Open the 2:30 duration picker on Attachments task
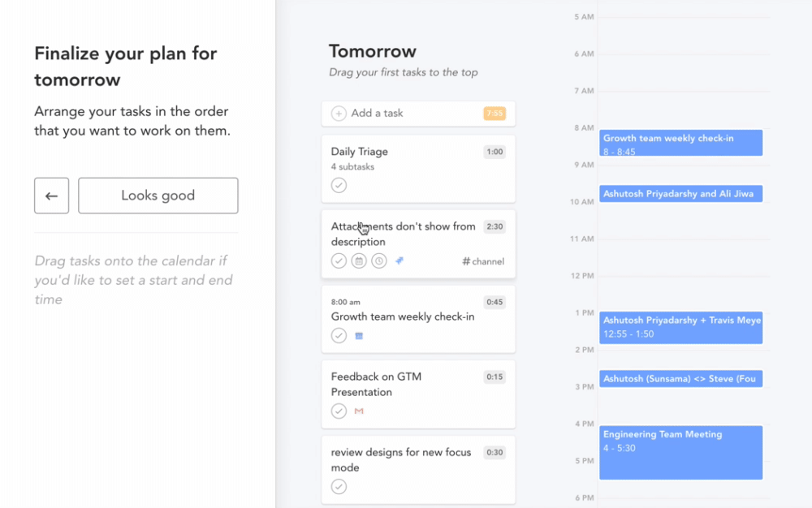Viewport: 812px width, 508px height. point(495,226)
